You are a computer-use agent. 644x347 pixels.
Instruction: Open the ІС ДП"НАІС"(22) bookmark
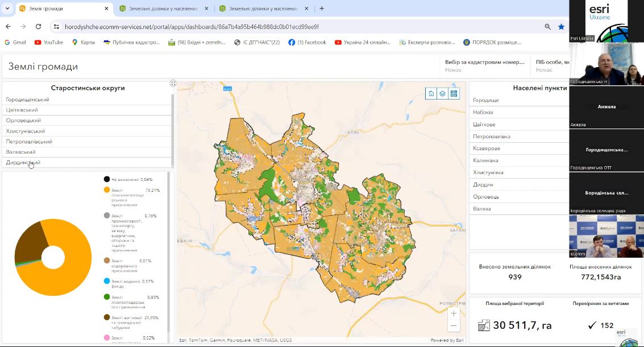tap(257, 42)
